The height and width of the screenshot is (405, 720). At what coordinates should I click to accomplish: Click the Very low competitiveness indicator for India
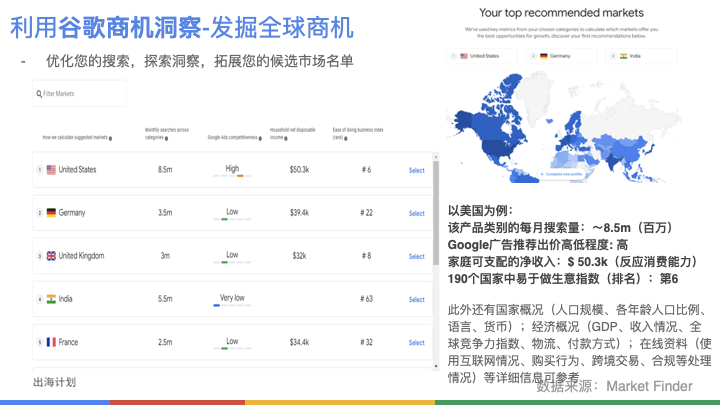pos(232,300)
